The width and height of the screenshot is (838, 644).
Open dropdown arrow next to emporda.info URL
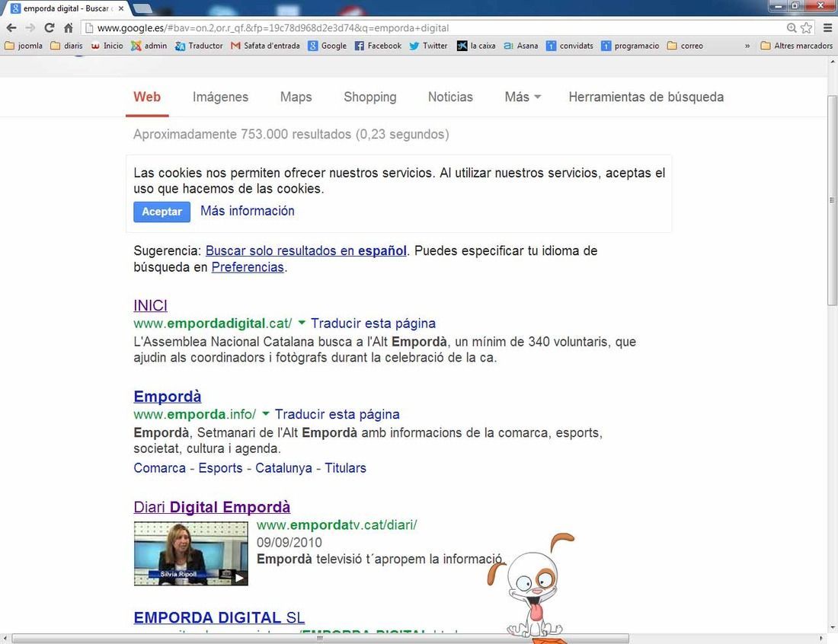266,413
